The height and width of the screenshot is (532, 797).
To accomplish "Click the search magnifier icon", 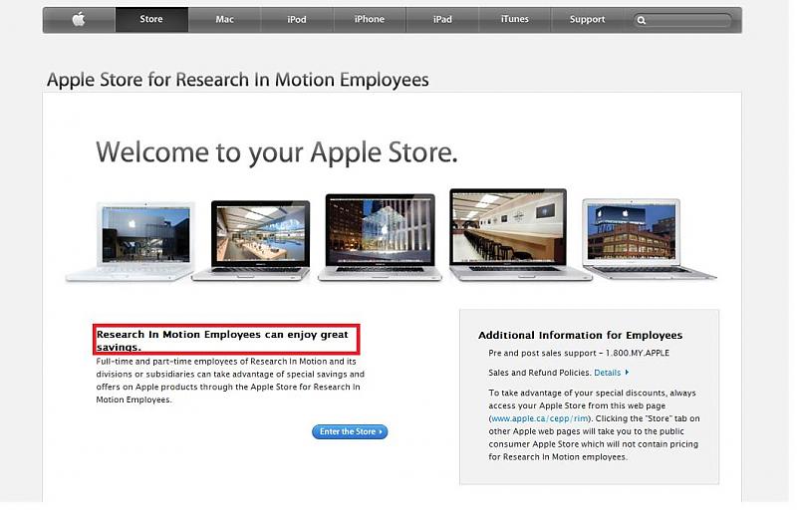I will (x=643, y=20).
